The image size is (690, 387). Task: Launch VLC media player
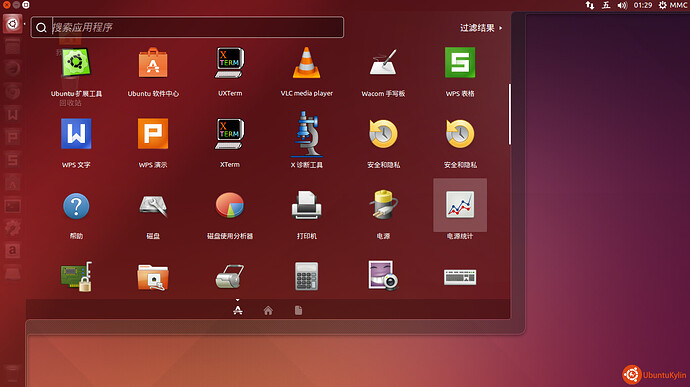306,63
